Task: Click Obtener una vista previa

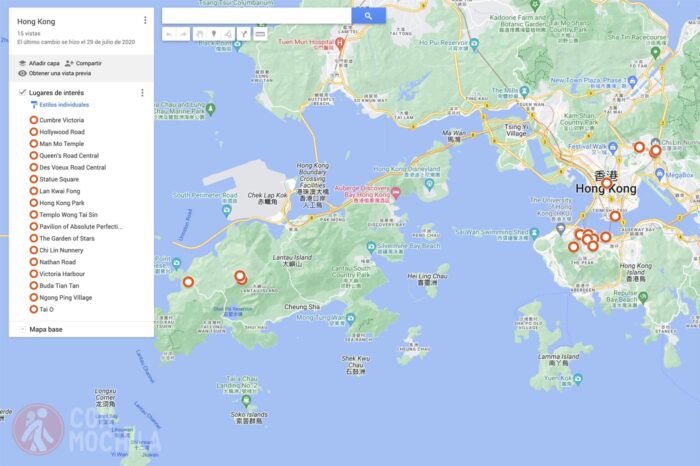Action: pyautogui.click(x=55, y=73)
